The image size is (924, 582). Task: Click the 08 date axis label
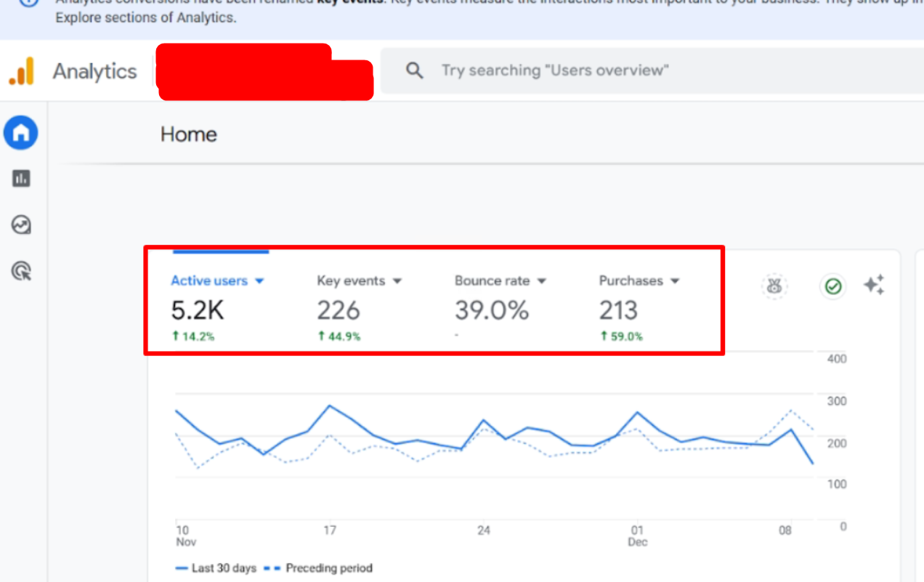(x=785, y=530)
